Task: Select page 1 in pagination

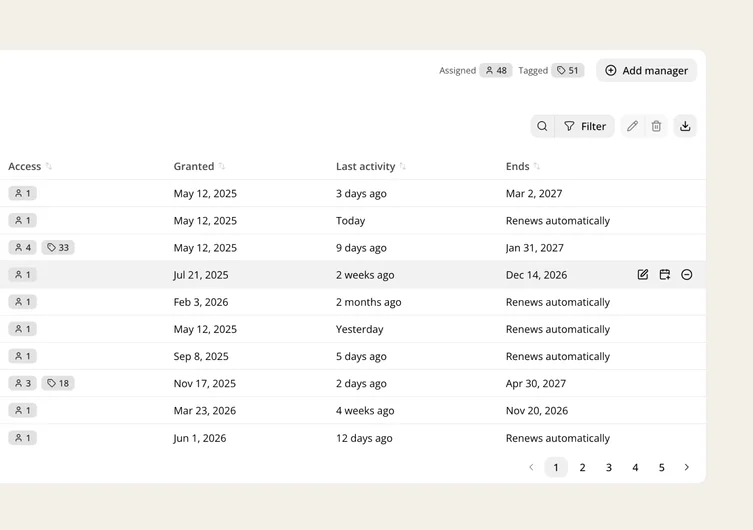Action: (x=556, y=467)
